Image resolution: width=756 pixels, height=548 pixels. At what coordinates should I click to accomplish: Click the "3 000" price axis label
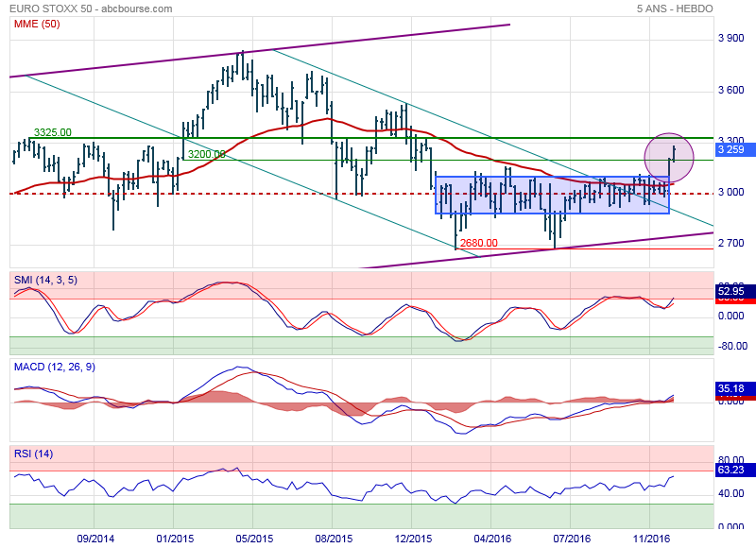coord(730,192)
